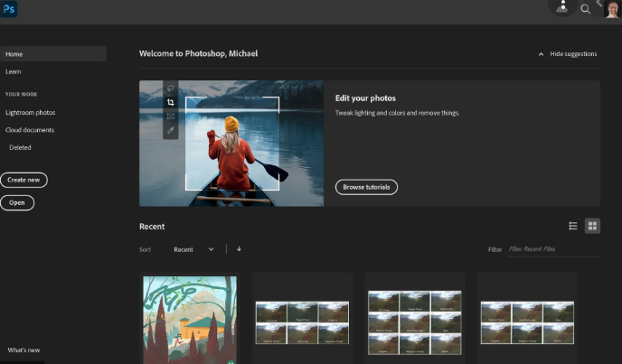The width and height of the screenshot is (622, 364).
Task: Open Lightroom photos in the sidebar
Action: 30,113
